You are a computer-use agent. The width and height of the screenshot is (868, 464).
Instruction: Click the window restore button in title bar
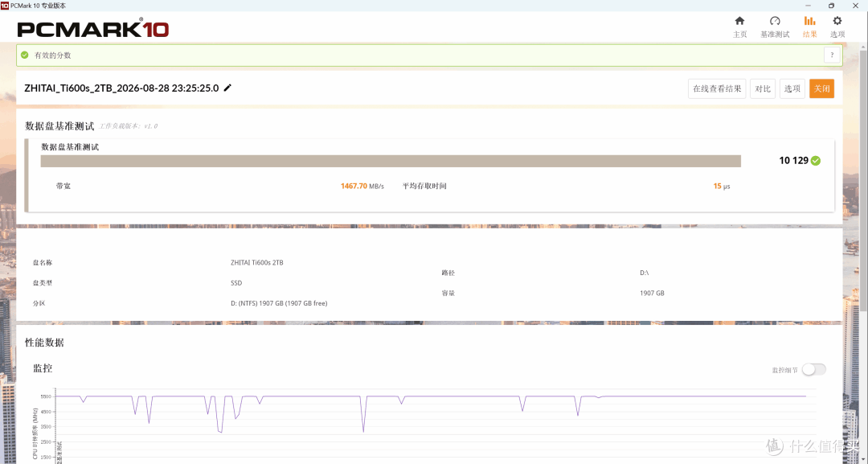point(831,6)
